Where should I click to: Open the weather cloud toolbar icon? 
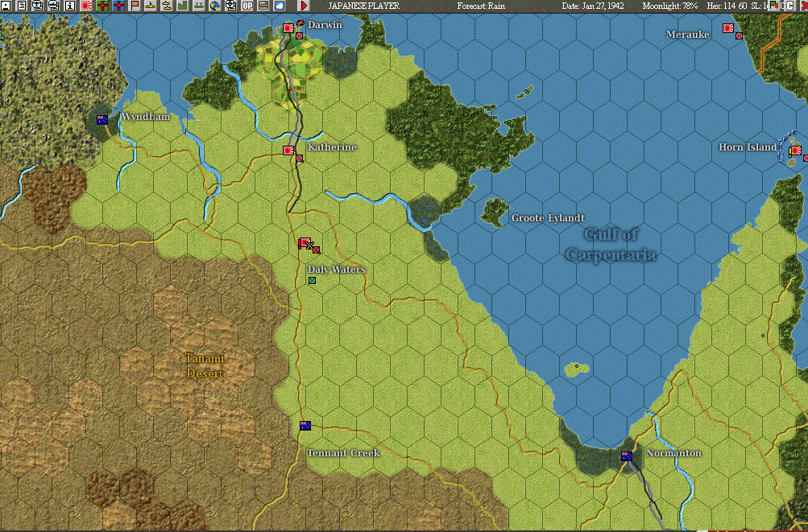(x=280, y=6)
